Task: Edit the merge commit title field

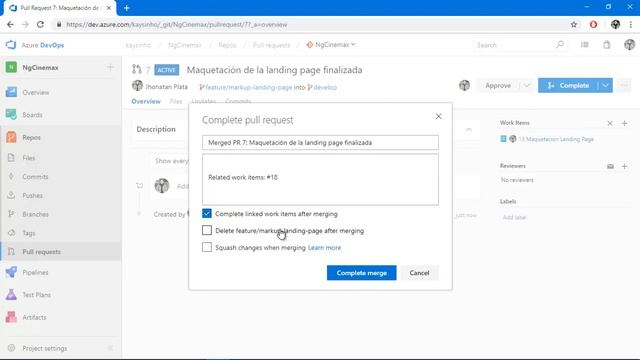Action: pos(320,142)
